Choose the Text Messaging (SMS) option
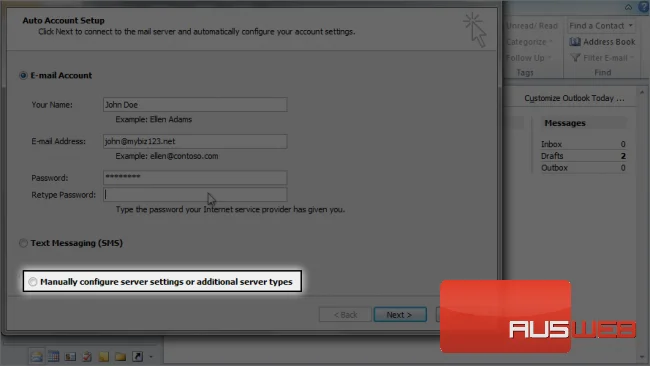 coord(23,243)
